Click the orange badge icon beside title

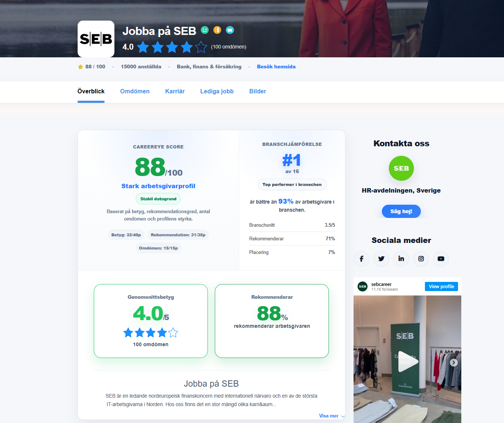click(x=217, y=30)
